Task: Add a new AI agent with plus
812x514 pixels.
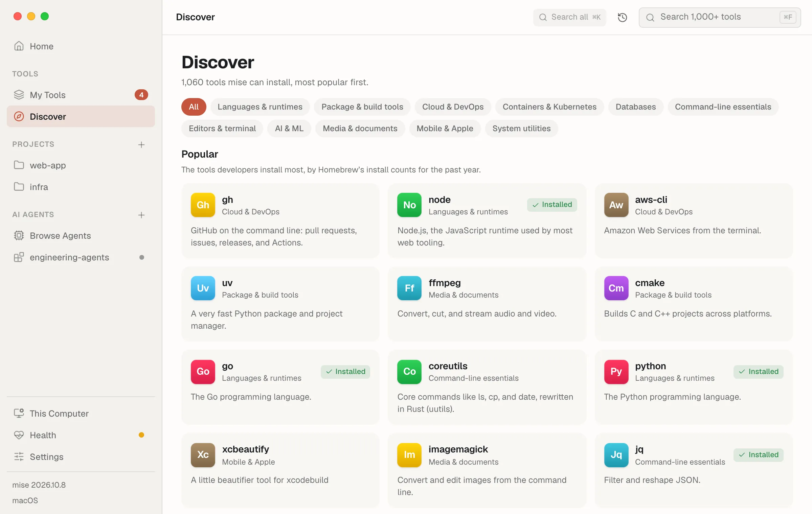Action: click(141, 215)
